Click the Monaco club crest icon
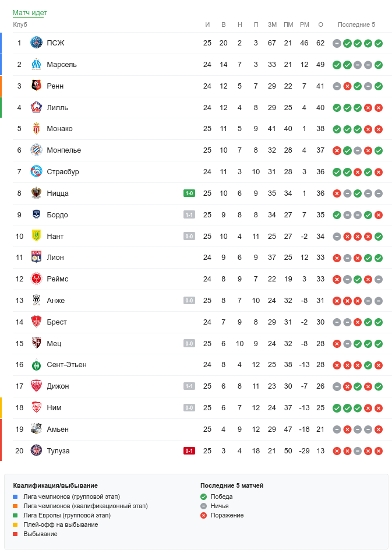This screenshot has width=392, height=553. (36, 129)
